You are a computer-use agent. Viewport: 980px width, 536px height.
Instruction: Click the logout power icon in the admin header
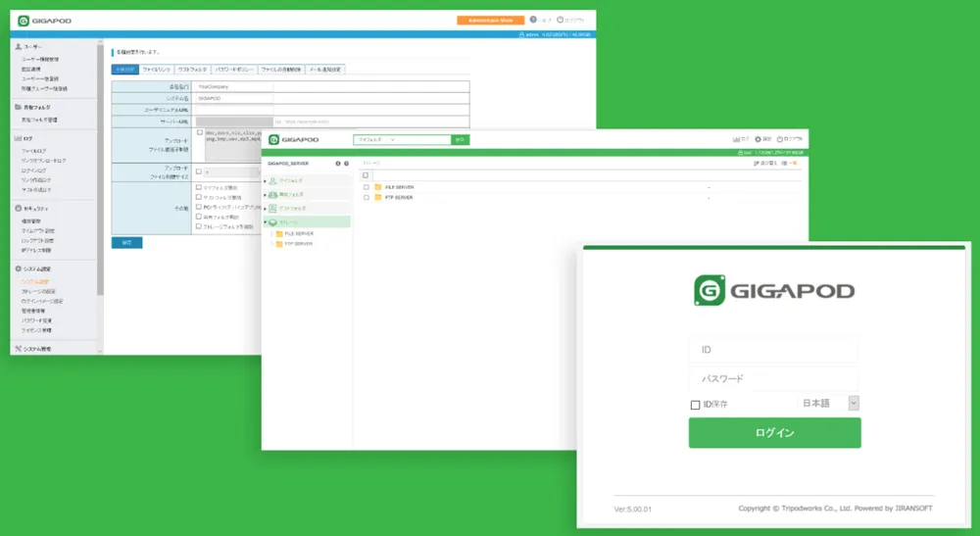click(x=561, y=20)
